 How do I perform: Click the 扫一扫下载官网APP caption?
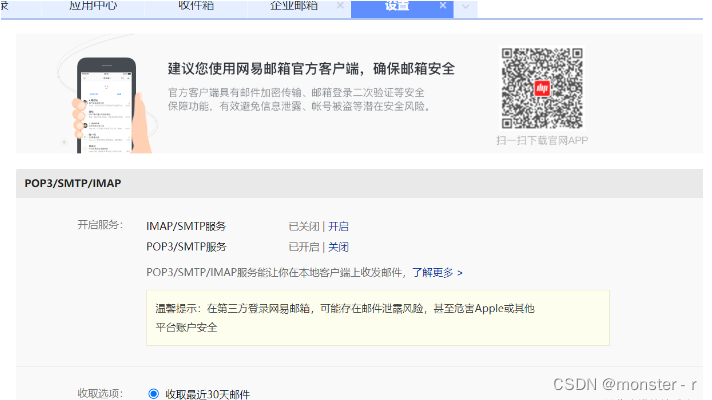click(542, 140)
